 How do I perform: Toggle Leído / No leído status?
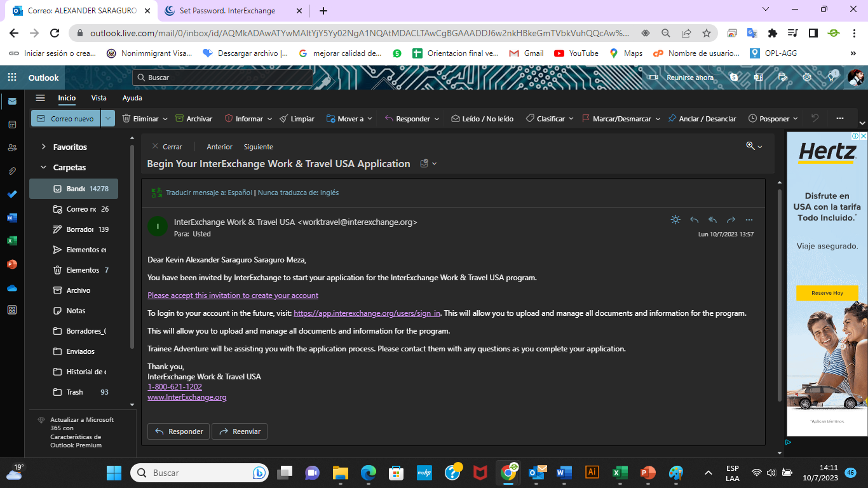point(482,119)
